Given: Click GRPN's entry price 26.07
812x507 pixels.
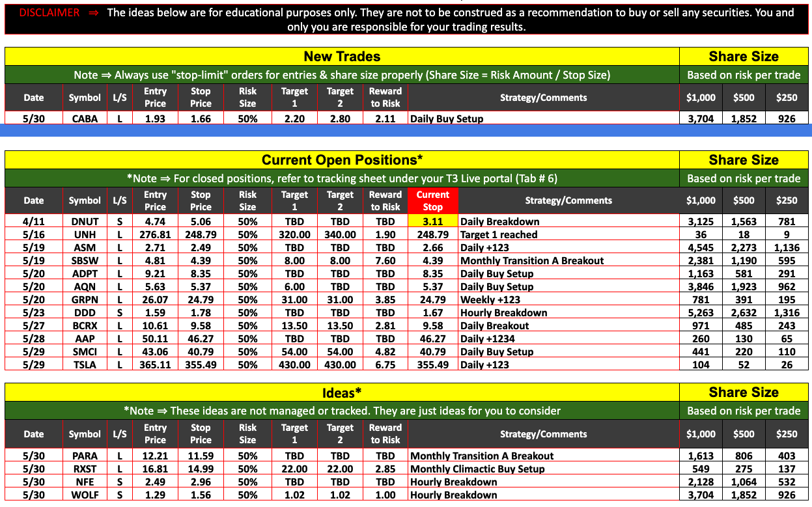Looking at the screenshot, I should tap(155, 300).
